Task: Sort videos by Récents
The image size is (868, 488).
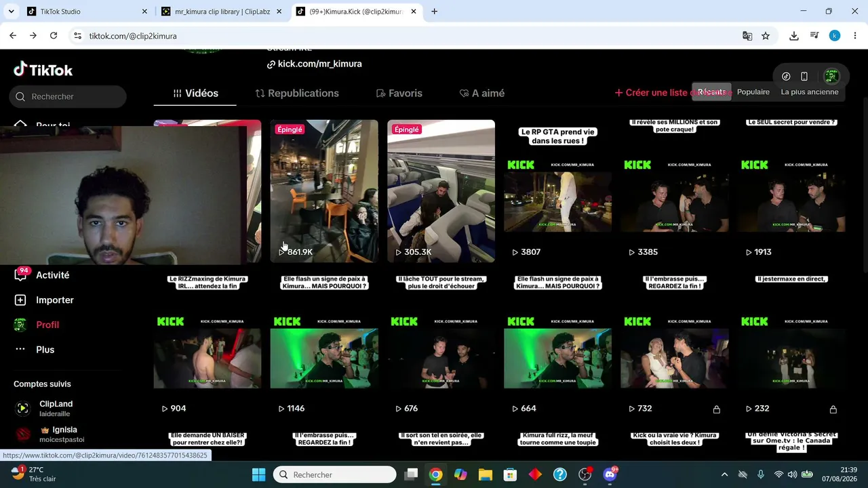Action: click(711, 92)
